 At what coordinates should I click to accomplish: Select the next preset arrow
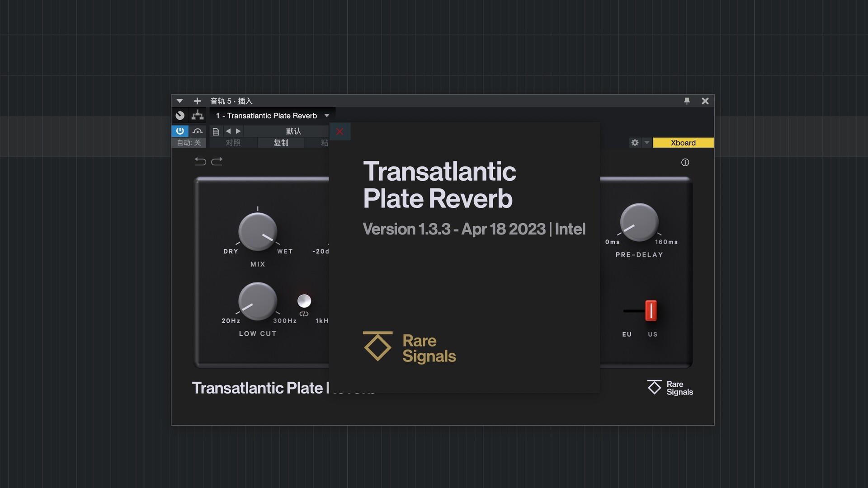[x=239, y=131]
